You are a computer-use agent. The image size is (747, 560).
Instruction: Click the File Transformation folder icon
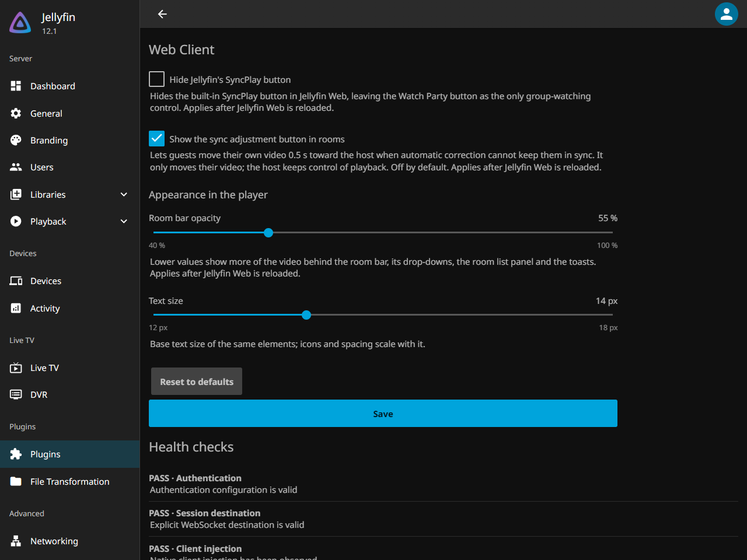tap(16, 481)
